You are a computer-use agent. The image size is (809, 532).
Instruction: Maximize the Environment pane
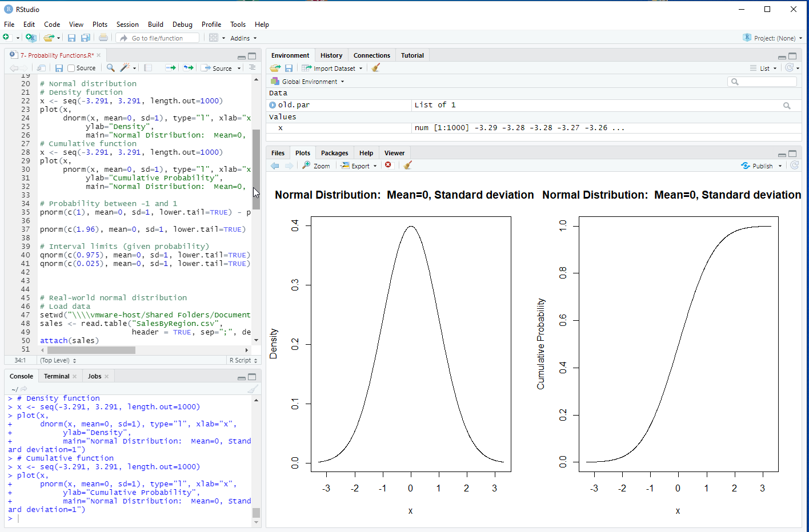tap(792, 56)
